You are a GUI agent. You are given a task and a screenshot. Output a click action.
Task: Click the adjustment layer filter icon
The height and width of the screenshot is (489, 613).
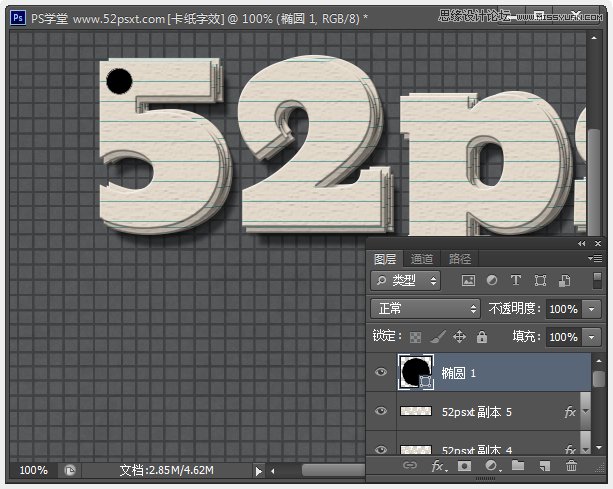pos(491,281)
